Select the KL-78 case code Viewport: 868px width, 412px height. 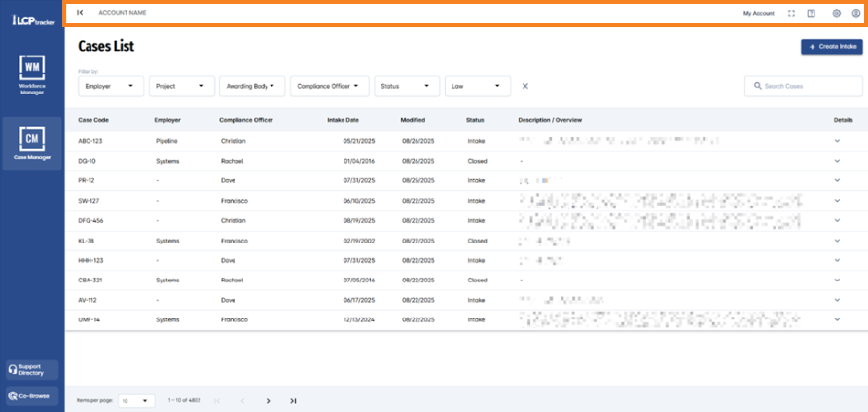[x=89, y=241]
